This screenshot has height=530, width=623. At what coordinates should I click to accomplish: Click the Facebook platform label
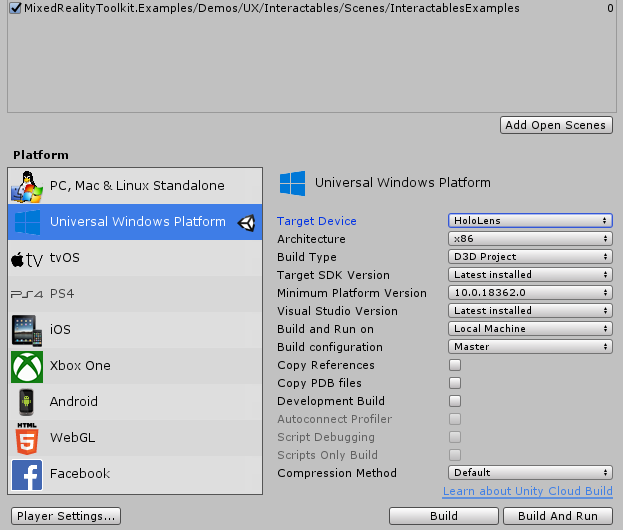point(80,474)
